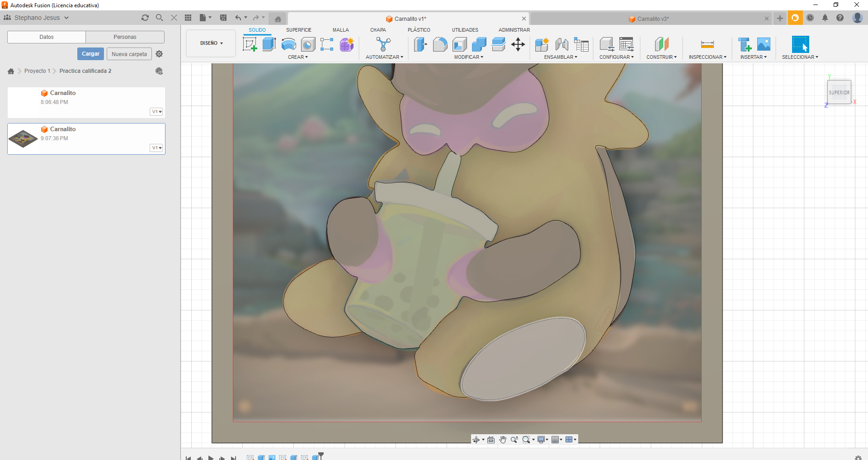This screenshot has width=868, height=460.
Task: Click the Cargar upload button
Action: 91,54
